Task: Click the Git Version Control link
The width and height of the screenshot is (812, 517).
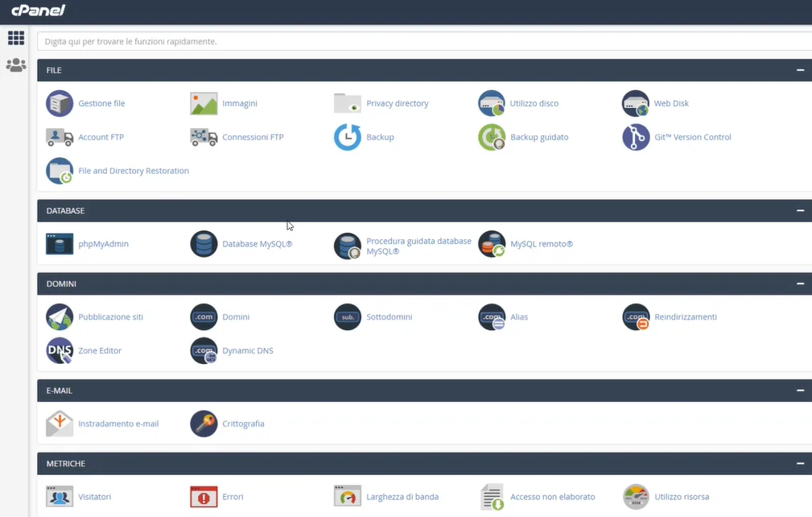Action: click(x=692, y=137)
